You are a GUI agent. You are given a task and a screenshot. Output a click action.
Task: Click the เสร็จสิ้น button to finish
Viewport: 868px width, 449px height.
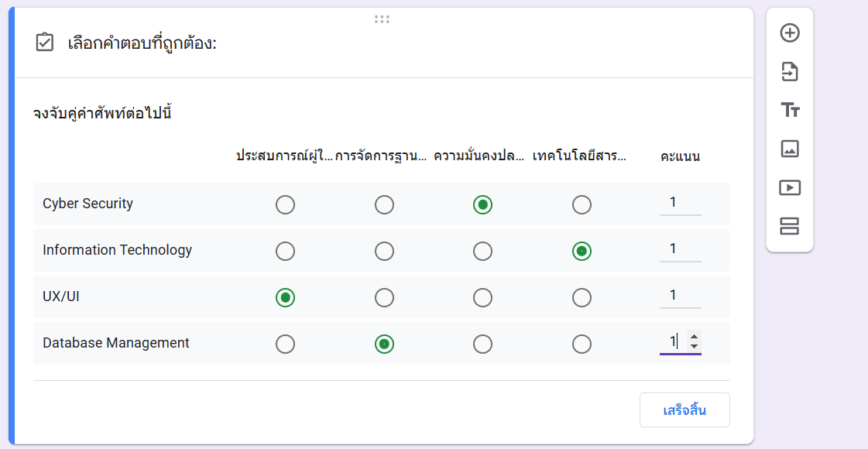(684, 410)
